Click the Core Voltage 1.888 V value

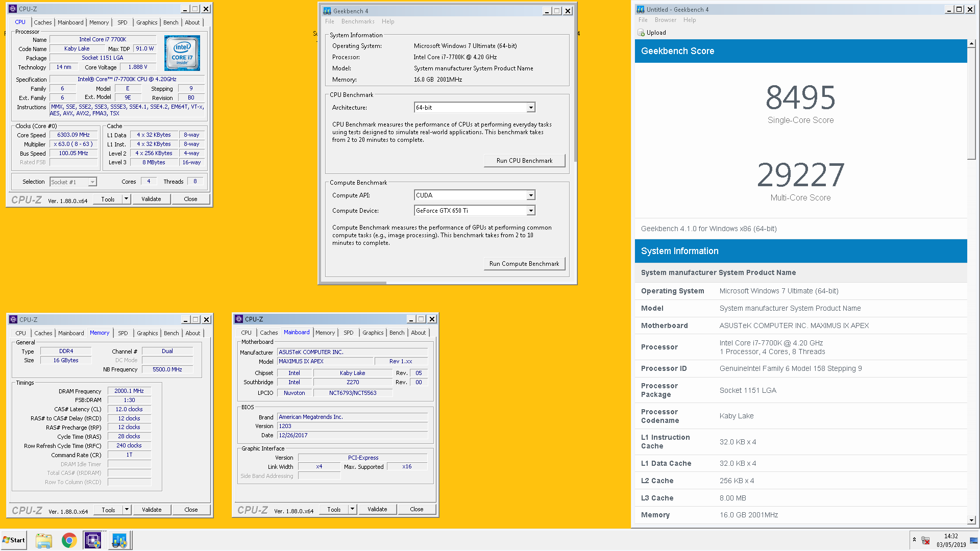coord(138,67)
